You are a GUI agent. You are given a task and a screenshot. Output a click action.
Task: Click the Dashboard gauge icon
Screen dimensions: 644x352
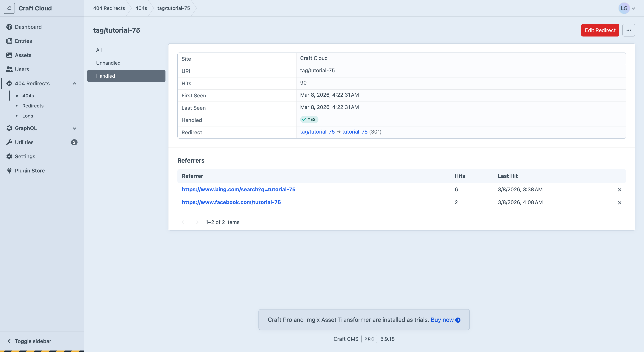point(9,27)
